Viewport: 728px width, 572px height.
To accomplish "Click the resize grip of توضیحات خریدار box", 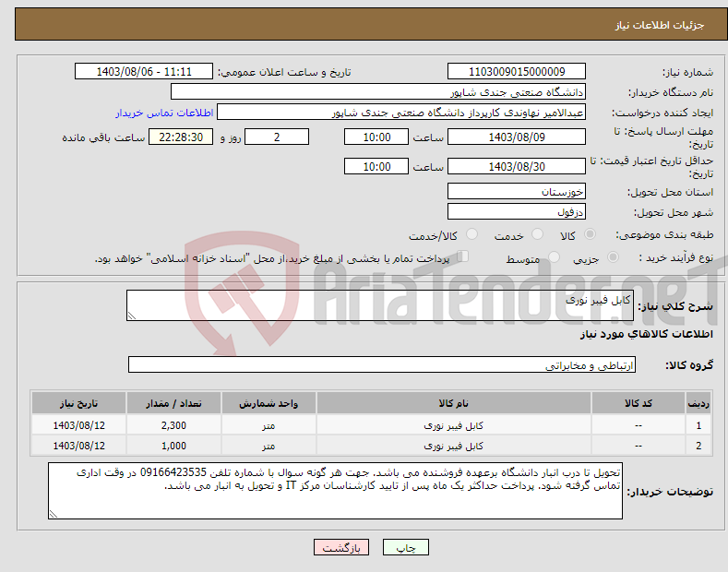I will (x=54, y=514).
